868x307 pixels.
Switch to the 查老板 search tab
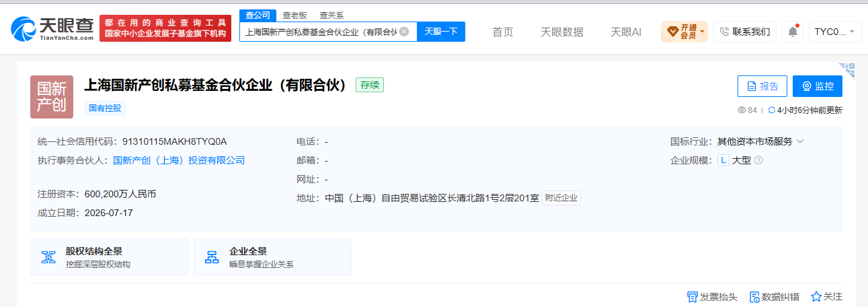click(x=294, y=15)
